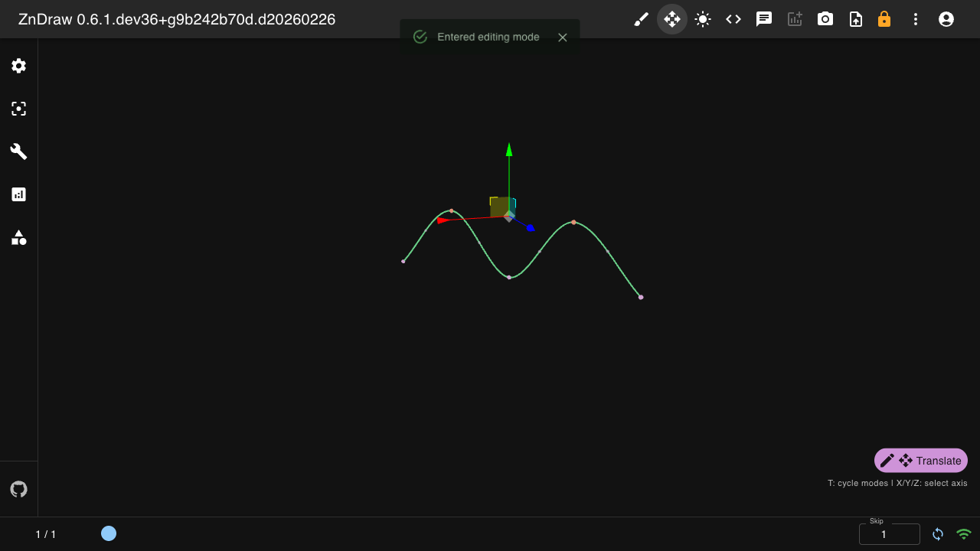Click the '1 / 1' frame counter
The height and width of the screenshot is (551, 980).
(x=46, y=534)
